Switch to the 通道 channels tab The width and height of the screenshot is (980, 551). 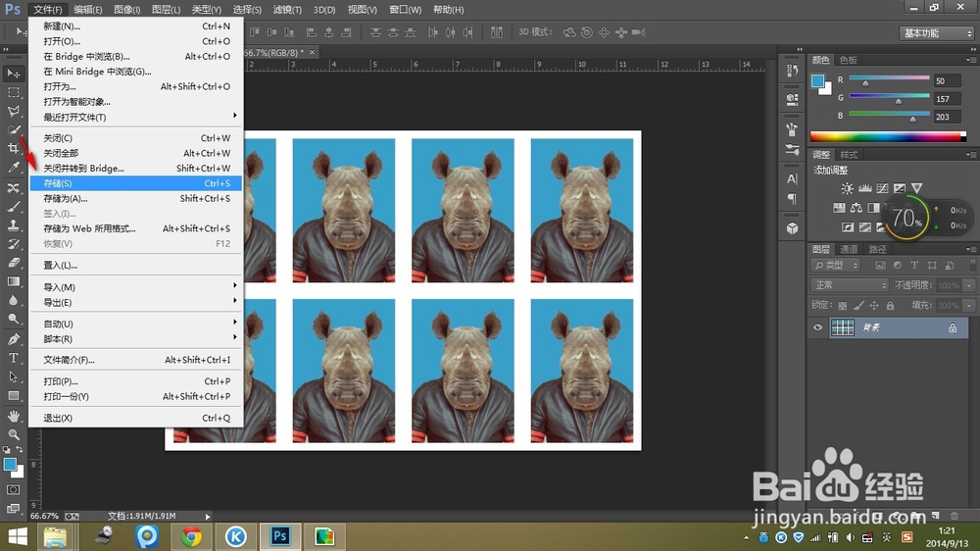[x=848, y=249]
